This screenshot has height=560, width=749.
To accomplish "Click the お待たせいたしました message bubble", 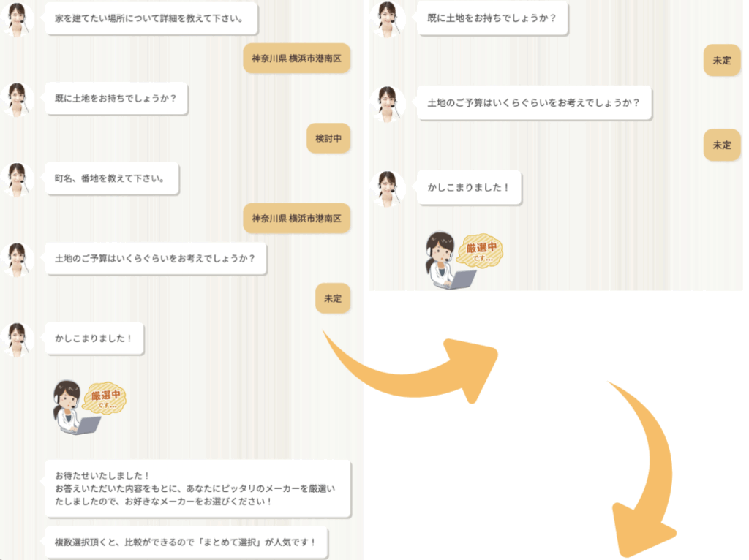I will tap(197, 489).
